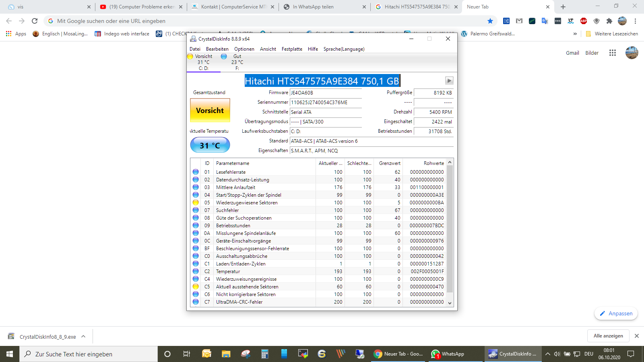Show hidden system tray icons
Viewport: 644px width, 362px height.
547,354
